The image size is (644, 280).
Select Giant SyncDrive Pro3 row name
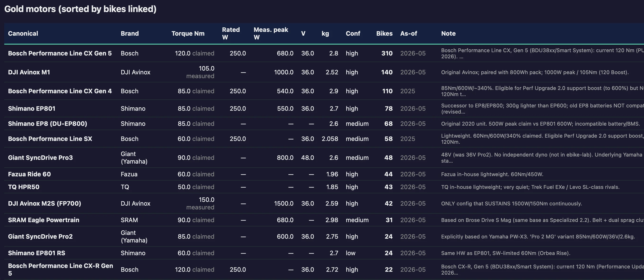point(40,158)
